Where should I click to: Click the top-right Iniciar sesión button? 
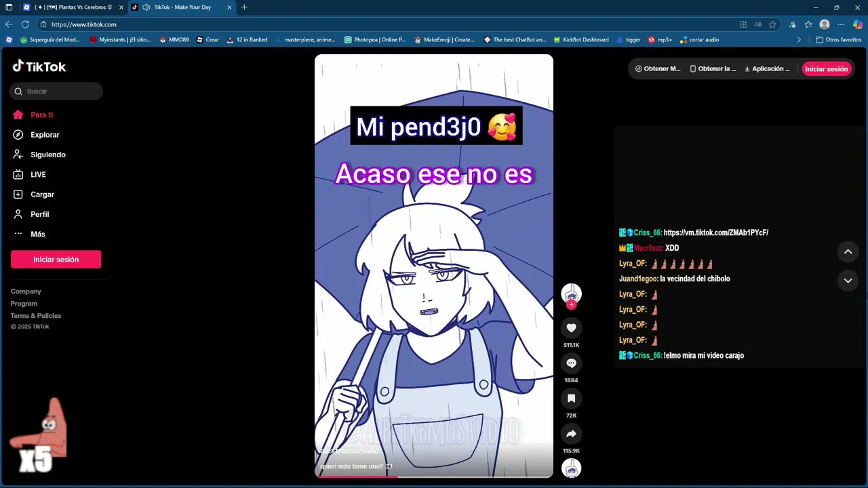pyautogui.click(x=827, y=69)
